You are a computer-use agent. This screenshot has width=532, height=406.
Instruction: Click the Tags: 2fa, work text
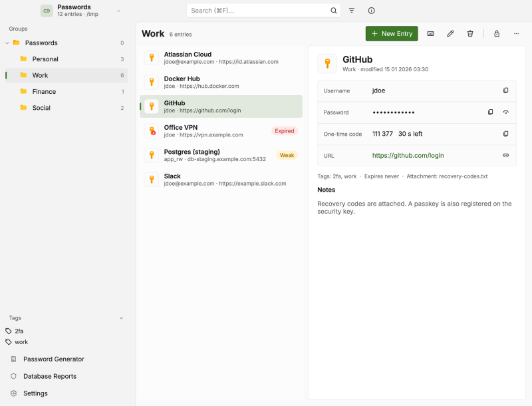[337, 176]
